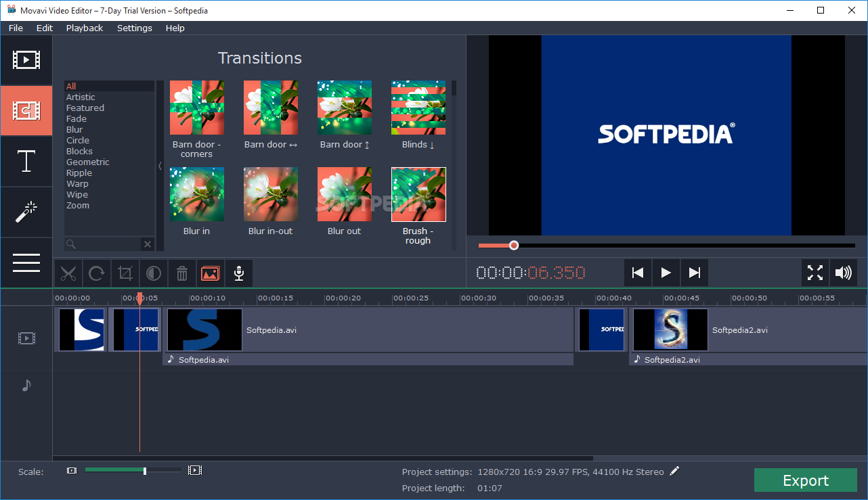868x500 pixels.
Task: Select the Brush - rough transition
Action: pos(418,194)
